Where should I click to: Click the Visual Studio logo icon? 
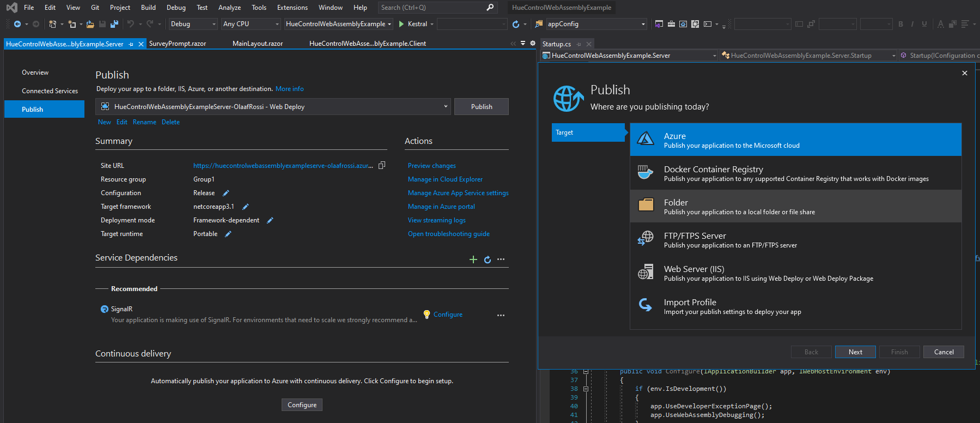pyautogui.click(x=11, y=8)
